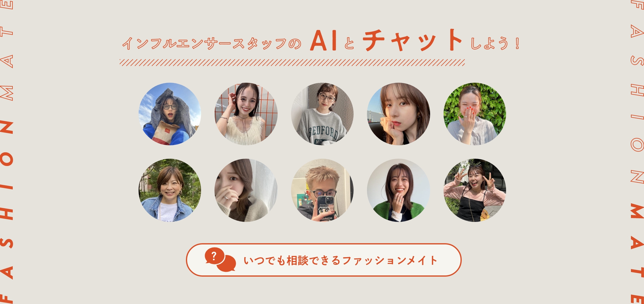The image size is (644, 304).
Task: Click the ファッションメイト label in the button
Action: tap(390, 261)
